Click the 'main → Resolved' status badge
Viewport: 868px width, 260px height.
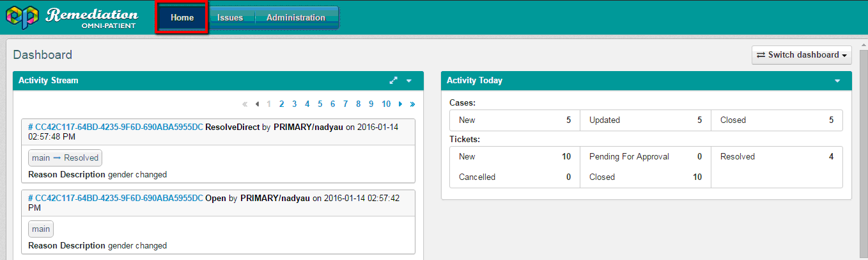pos(65,158)
